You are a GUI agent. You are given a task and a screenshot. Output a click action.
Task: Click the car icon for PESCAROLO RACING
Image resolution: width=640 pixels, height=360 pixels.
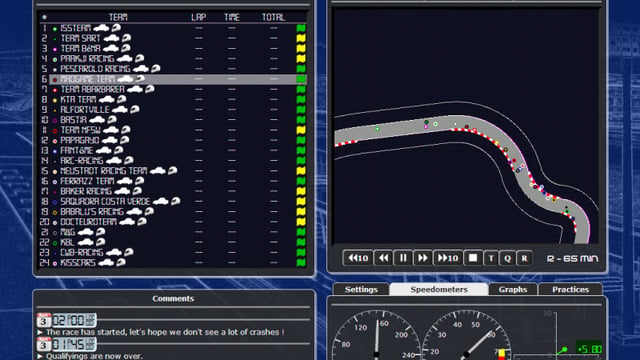point(140,69)
